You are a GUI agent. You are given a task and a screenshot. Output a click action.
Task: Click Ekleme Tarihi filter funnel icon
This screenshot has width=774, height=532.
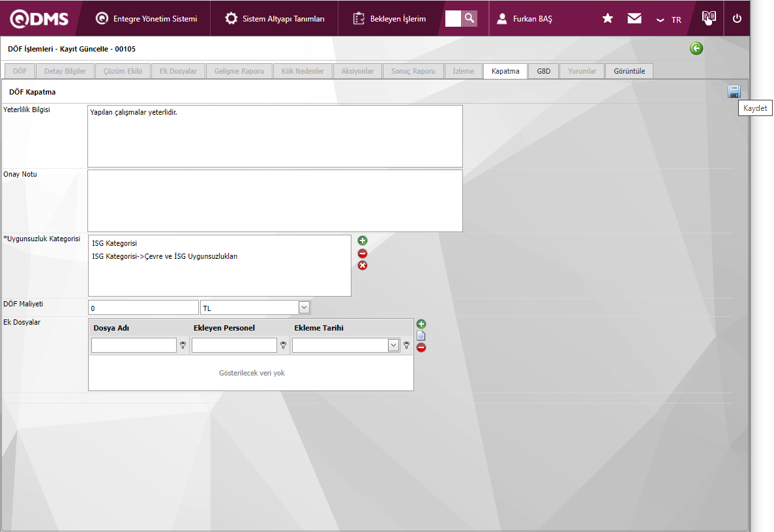pos(406,346)
